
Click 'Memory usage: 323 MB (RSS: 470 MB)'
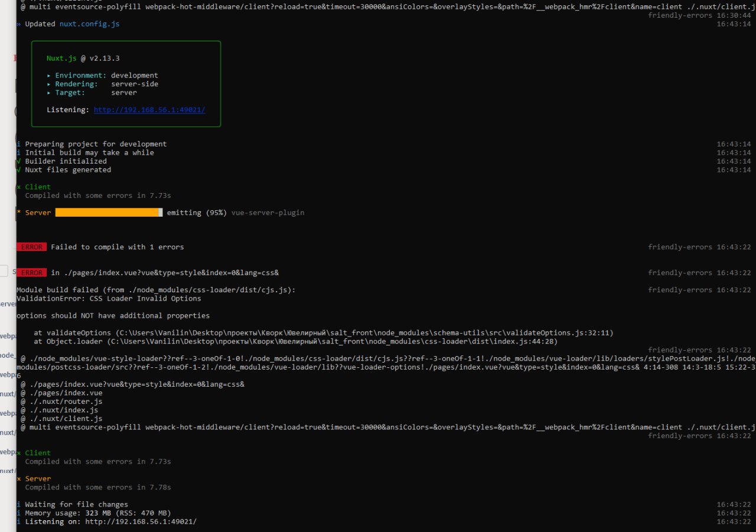tap(98, 513)
